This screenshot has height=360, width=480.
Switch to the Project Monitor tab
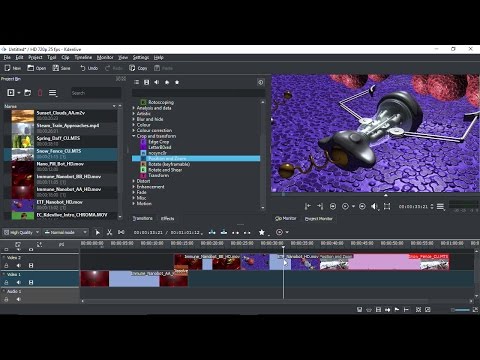[319, 219]
